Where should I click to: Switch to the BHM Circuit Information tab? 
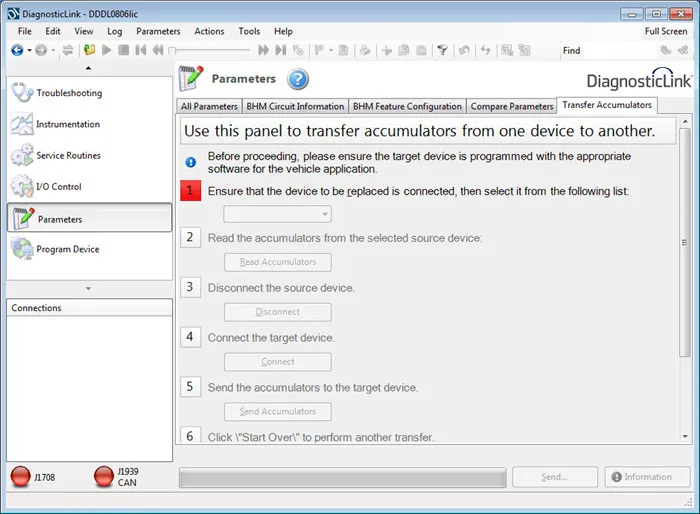295,106
